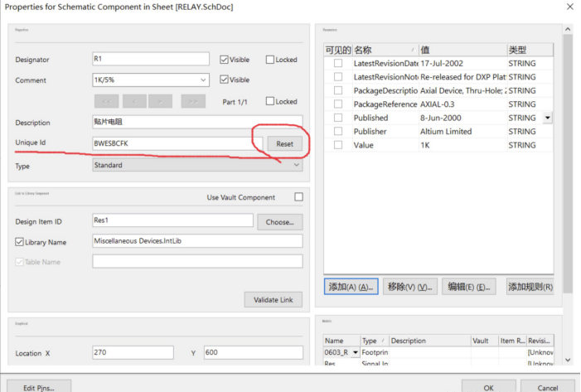Click the Choose... button for Design Item ID
581x392 pixels.
[279, 222]
